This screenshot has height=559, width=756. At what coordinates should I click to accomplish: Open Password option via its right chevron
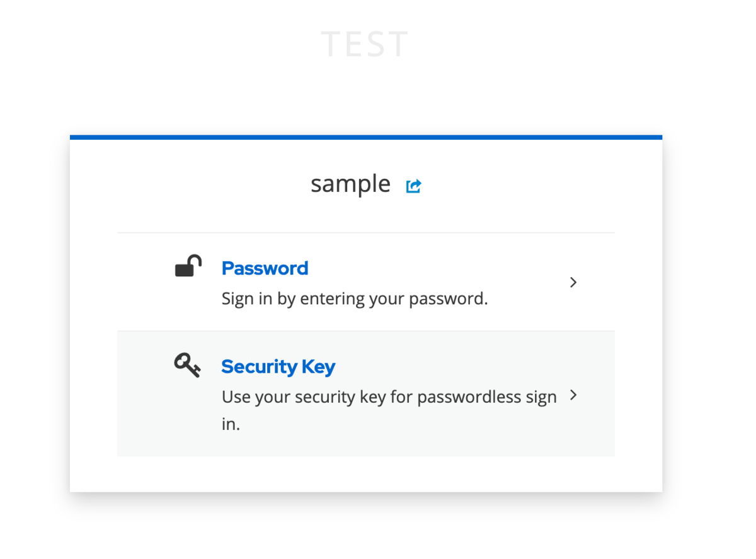[573, 283]
